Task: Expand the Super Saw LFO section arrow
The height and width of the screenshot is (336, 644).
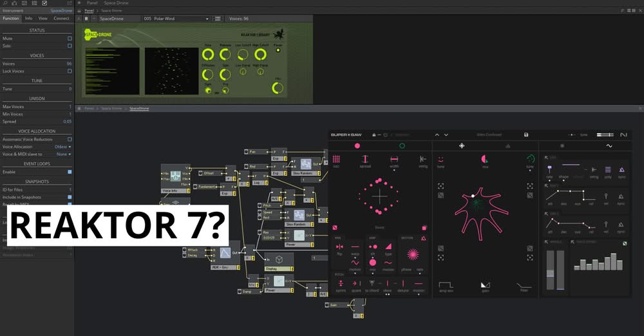Action: (546, 157)
